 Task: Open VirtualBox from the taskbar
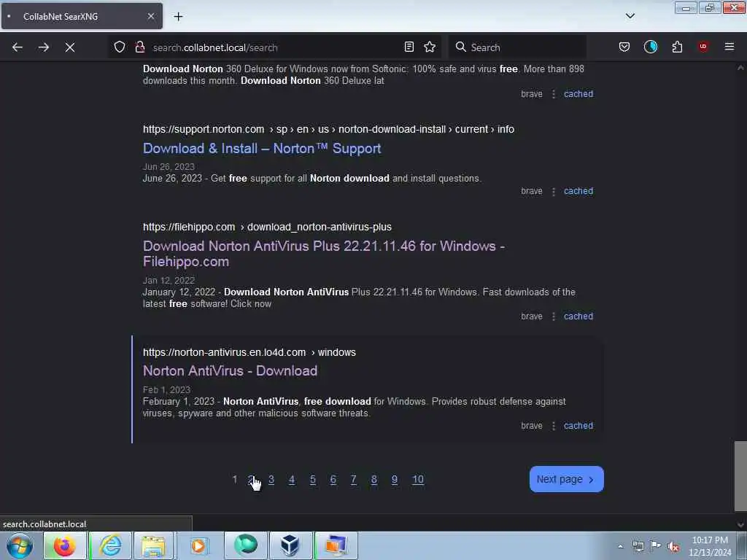coord(290,545)
